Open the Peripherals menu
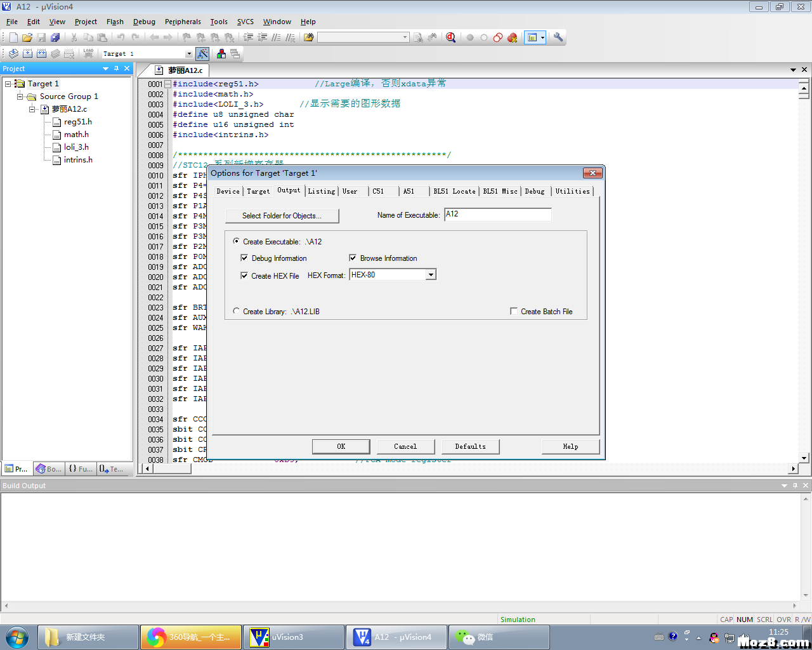This screenshot has height=650, width=812. pyautogui.click(x=183, y=22)
